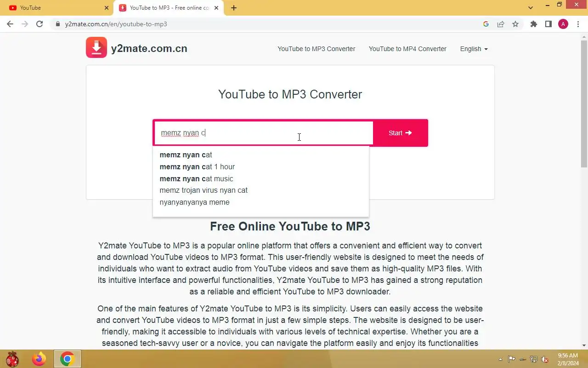Viewport: 588px width, 368px height.
Task: Click the battery power tray icon
Action: click(x=523, y=359)
